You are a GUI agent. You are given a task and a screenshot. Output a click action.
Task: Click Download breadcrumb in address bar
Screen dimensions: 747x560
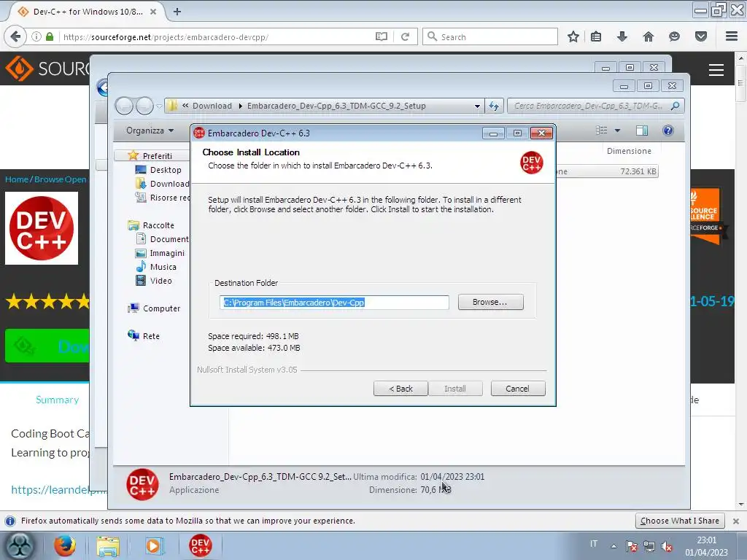(212, 106)
